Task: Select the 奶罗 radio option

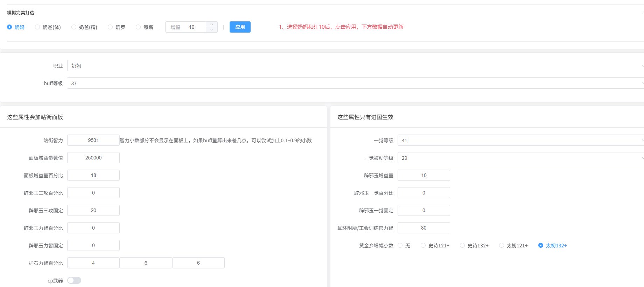Action: [x=117, y=27]
